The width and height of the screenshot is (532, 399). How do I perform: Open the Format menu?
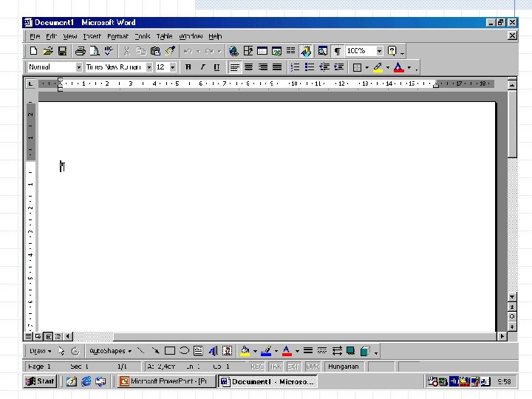[117, 36]
